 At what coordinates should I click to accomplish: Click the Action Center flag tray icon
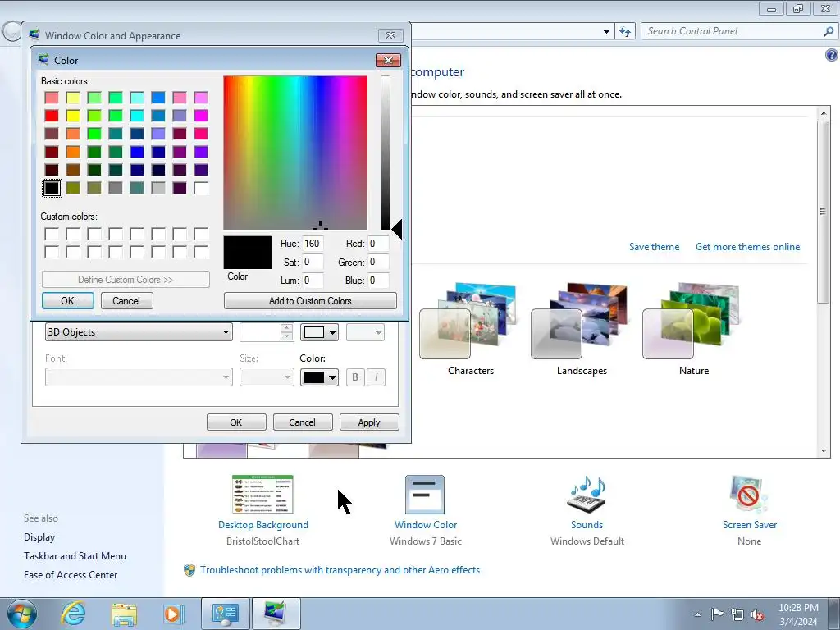(x=717, y=614)
